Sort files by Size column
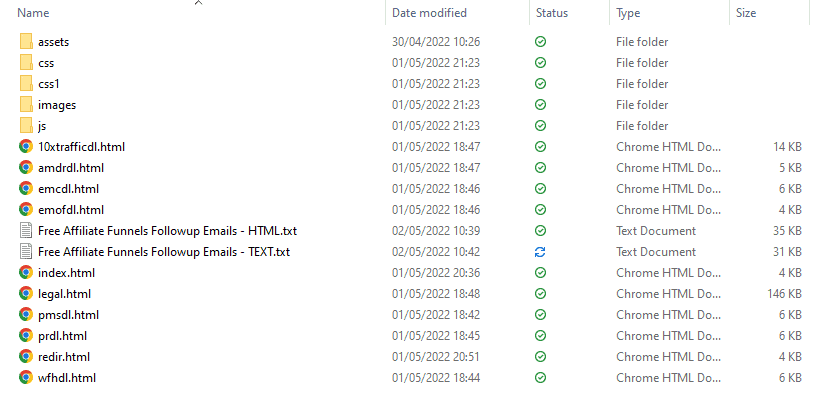The height and width of the screenshot is (406, 838). [x=746, y=13]
